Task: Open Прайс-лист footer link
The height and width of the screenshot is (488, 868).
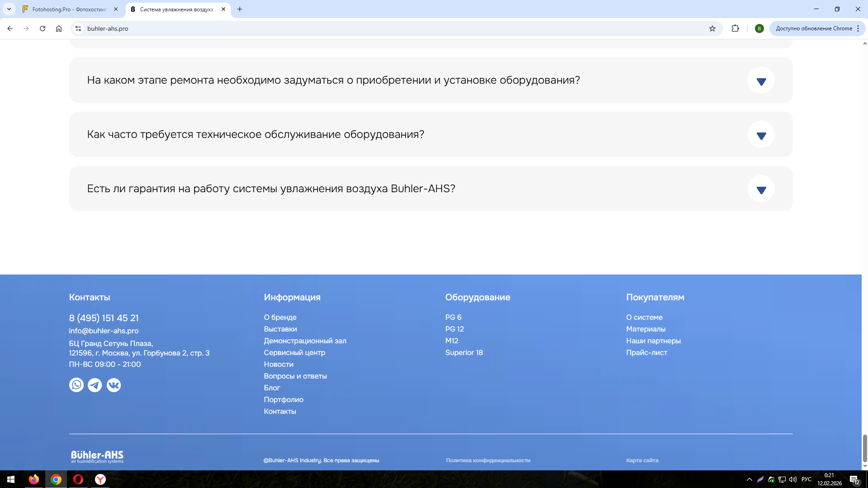Action: (x=647, y=352)
